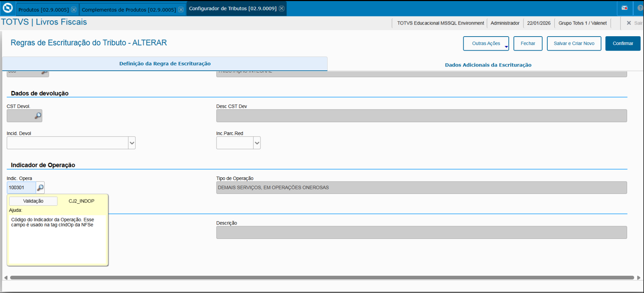Click the Administrador user label
The image size is (644, 293).
505,23
